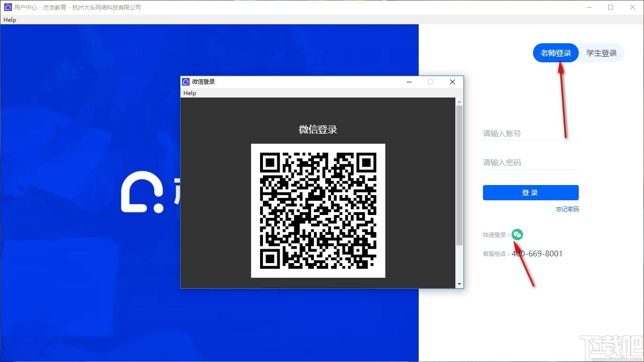
Task: Switch to 学生登录 tab
Action: point(602,53)
